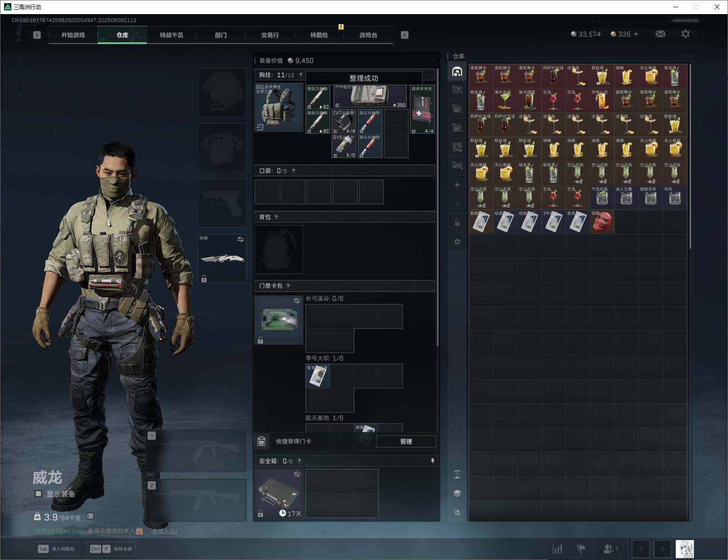Screen dimensions: 728x560
Task: Click the empty pistol equipment slot
Action: (222, 203)
